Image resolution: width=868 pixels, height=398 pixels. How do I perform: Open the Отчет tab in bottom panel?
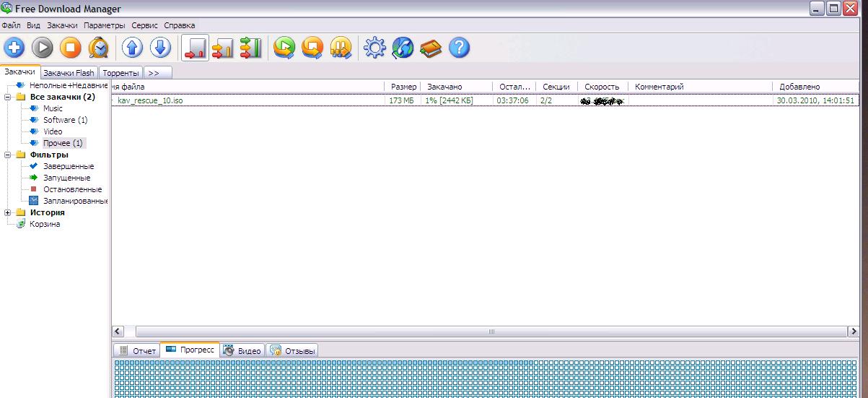(x=137, y=350)
